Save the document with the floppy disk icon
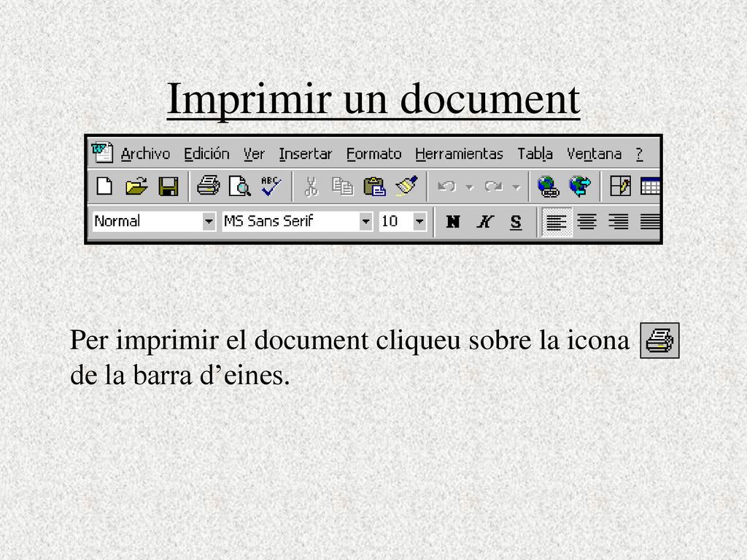This screenshot has width=747, height=560. pyautogui.click(x=169, y=186)
